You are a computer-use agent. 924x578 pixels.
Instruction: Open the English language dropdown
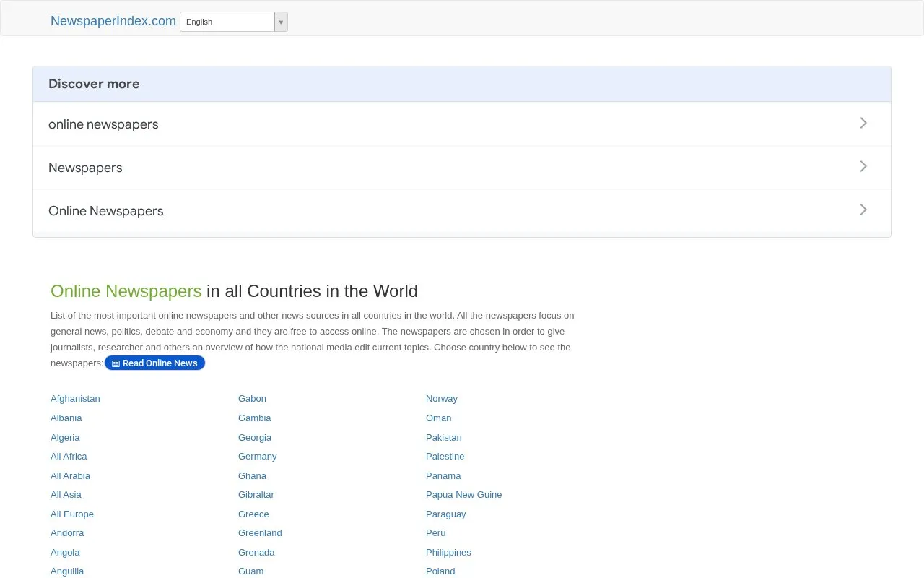pos(234,22)
